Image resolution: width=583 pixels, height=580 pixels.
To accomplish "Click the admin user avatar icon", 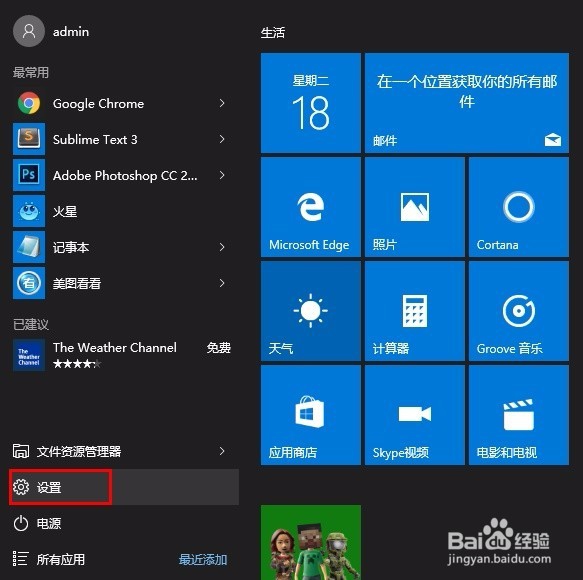I will 29,31.
